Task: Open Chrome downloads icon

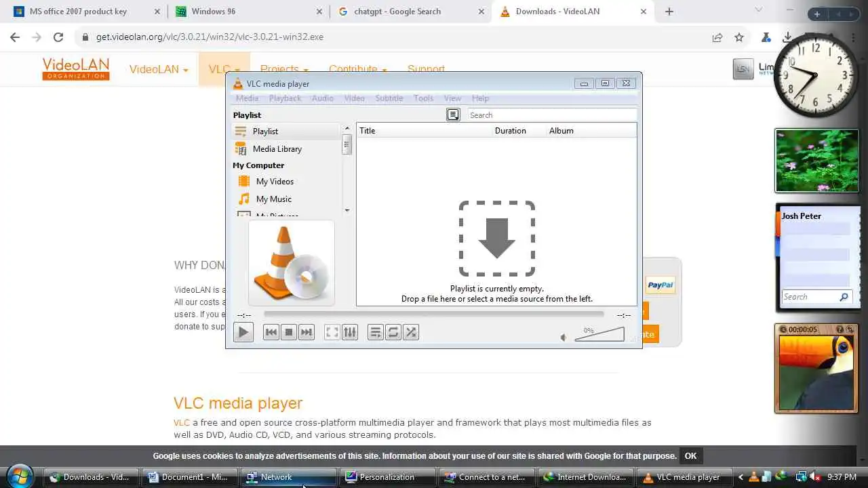Action: point(787,38)
